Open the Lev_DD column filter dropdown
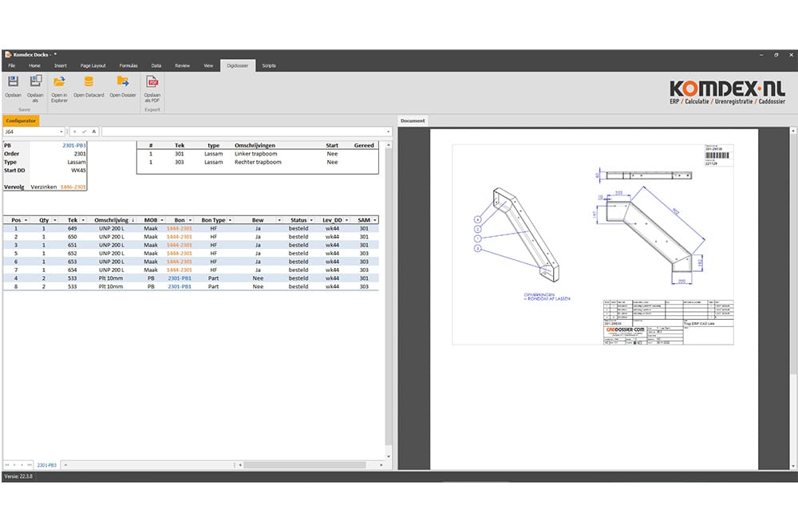 tap(347, 220)
